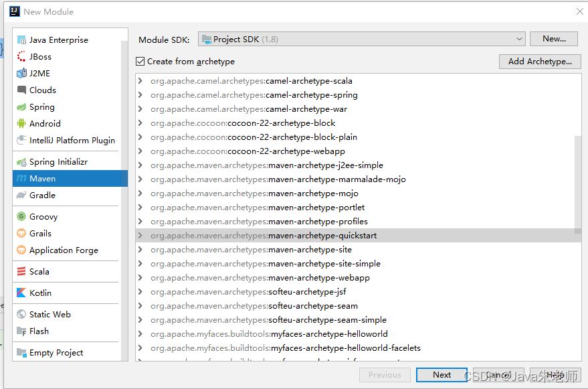Expand softeu-archetype-jsf chevron
The image size is (588, 389).
[140, 292]
